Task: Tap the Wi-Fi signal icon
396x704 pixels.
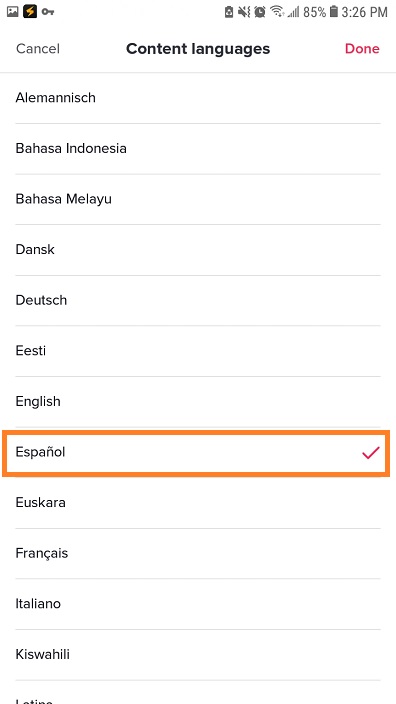Action: coord(277,12)
